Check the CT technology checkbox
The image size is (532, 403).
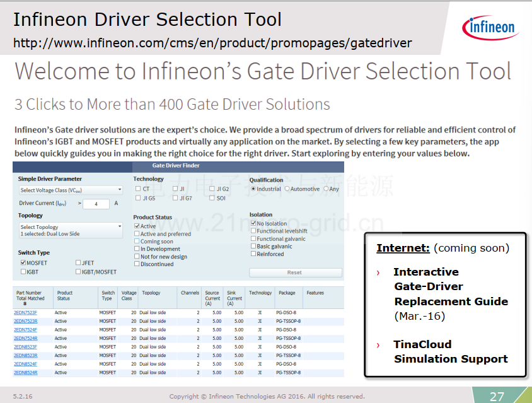tap(138, 189)
